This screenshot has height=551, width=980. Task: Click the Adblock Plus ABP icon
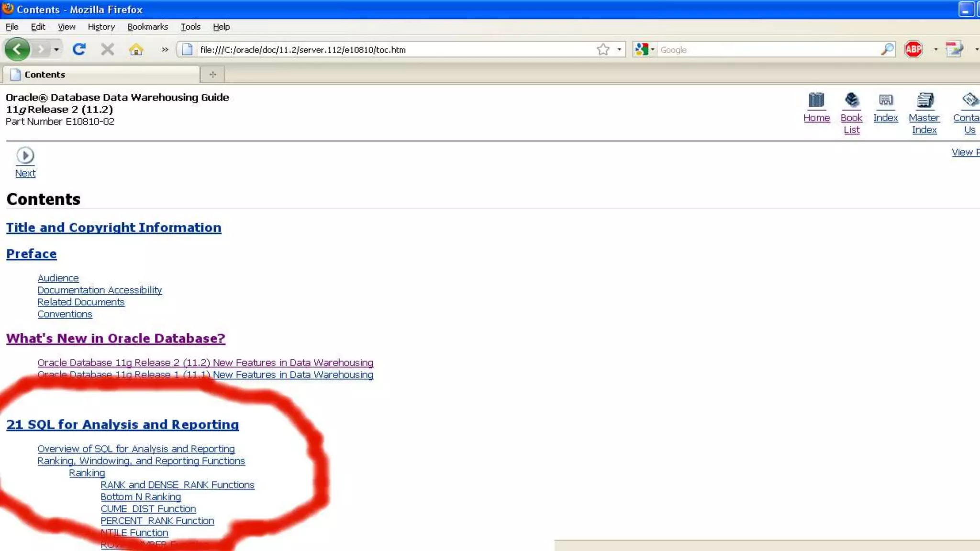click(x=913, y=49)
